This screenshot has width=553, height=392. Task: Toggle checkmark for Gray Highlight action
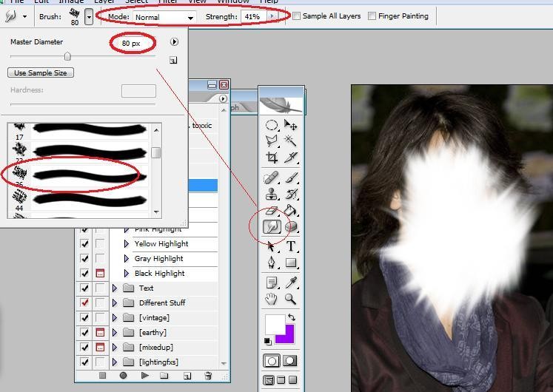point(84,259)
